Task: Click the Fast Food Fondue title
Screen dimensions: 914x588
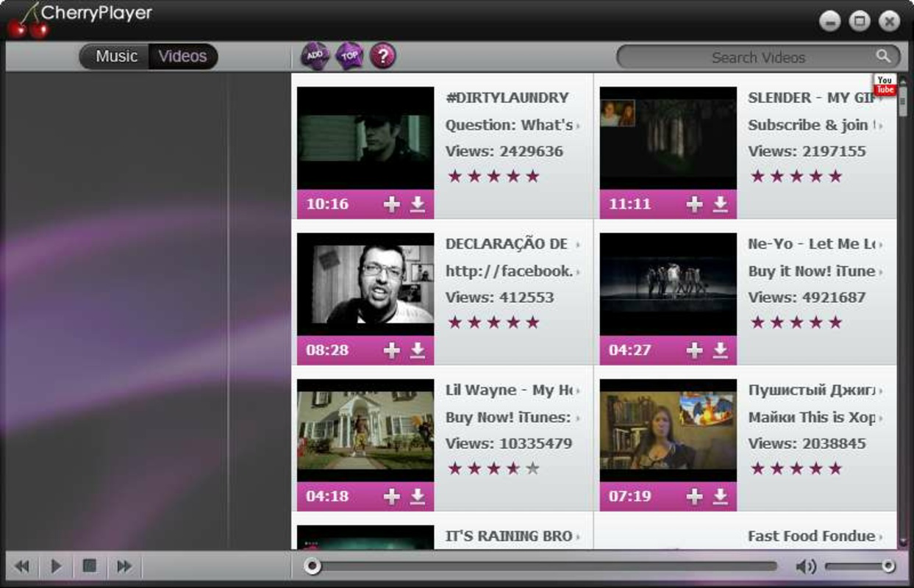Action: point(812,537)
